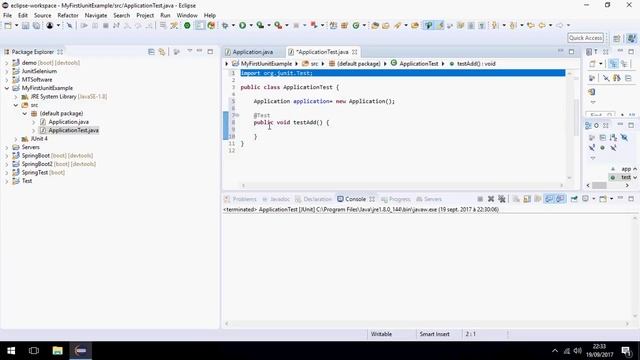This screenshot has width=640, height=360.
Task: Click the Last Edit Location icon
Action: tap(530, 25)
